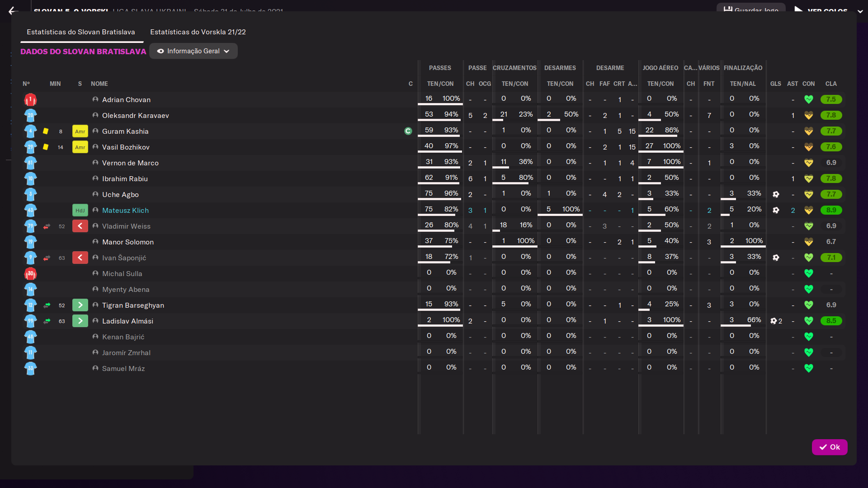Viewport: 868px width, 488px height.
Task: Click the condition heart icon for Michal Sulla
Action: coord(809,273)
